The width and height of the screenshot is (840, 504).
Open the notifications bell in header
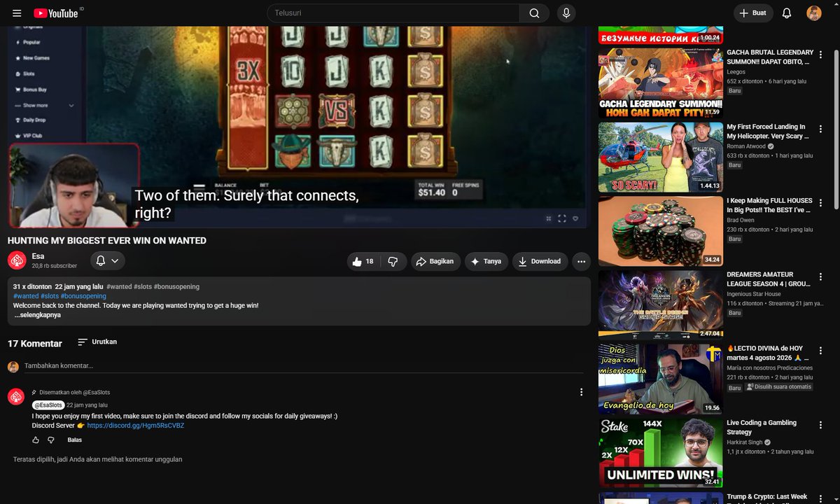click(787, 13)
